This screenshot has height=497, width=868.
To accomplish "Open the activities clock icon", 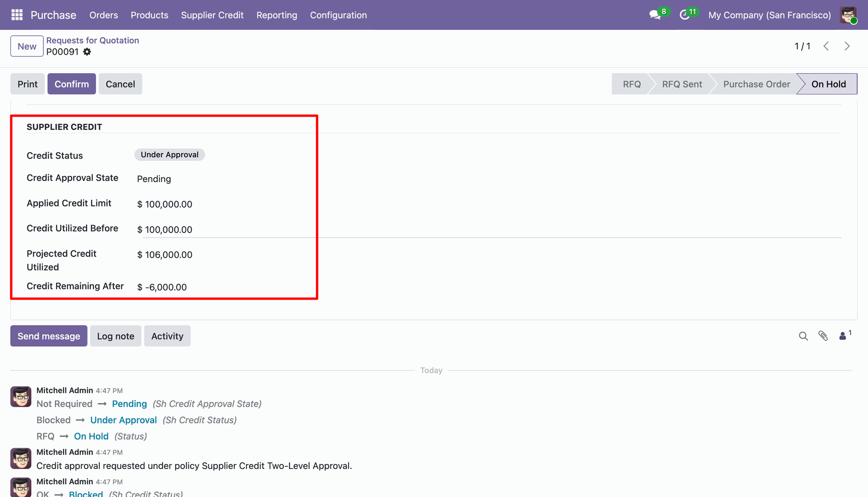I will tap(684, 15).
